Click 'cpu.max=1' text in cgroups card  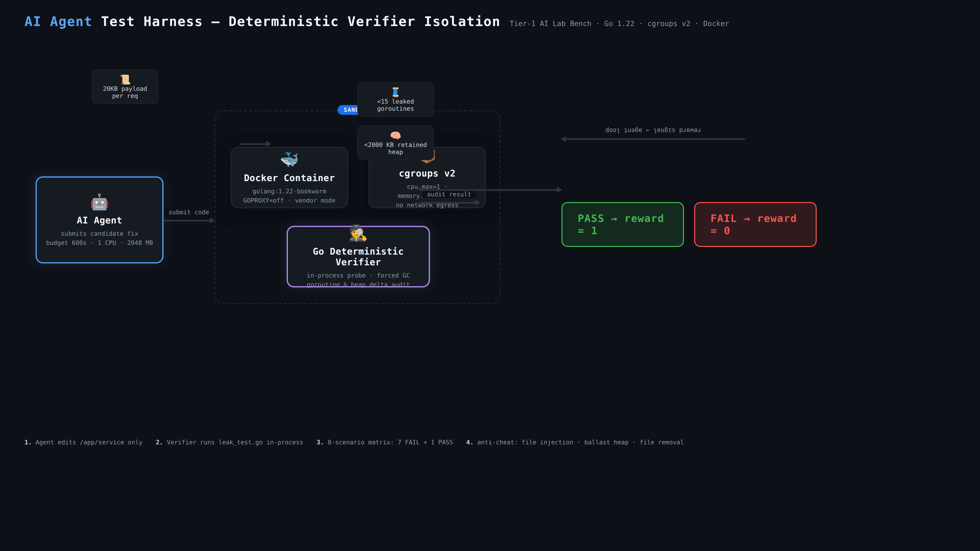pos(423,187)
